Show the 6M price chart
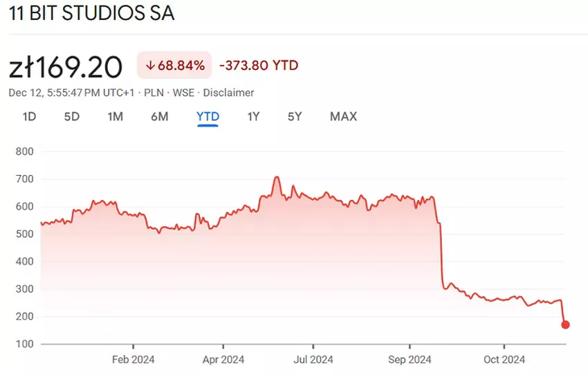Viewport: 588px width, 375px height. [159, 116]
